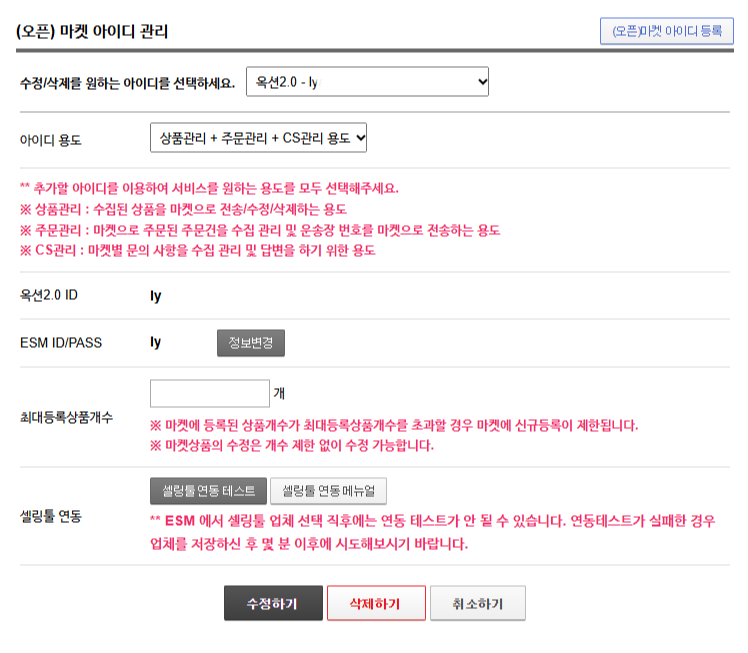Click the (오픈) 마켓 아이디 관리 heading

pyautogui.click(x=93, y=32)
